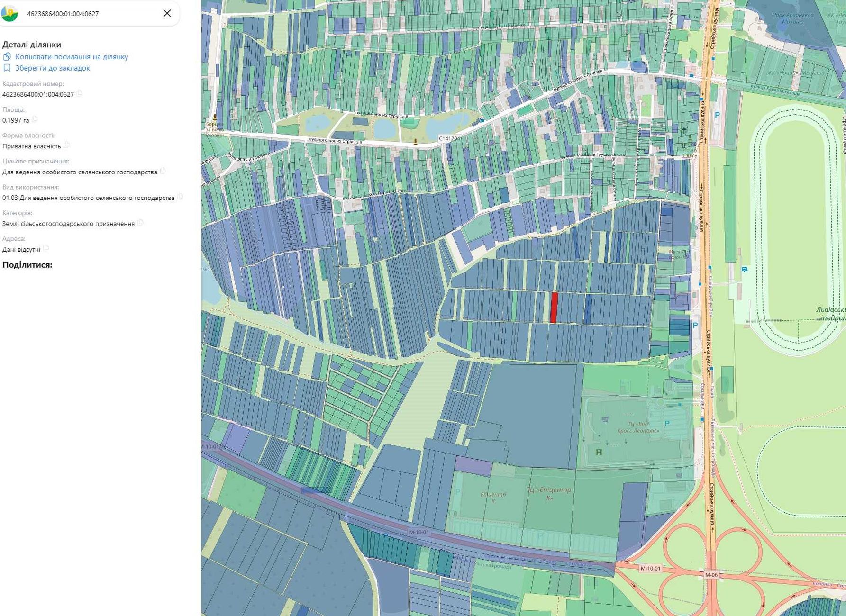Copy link to the parcel
The image size is (846, 616).
pyautogui.click(x=72, y=57)
